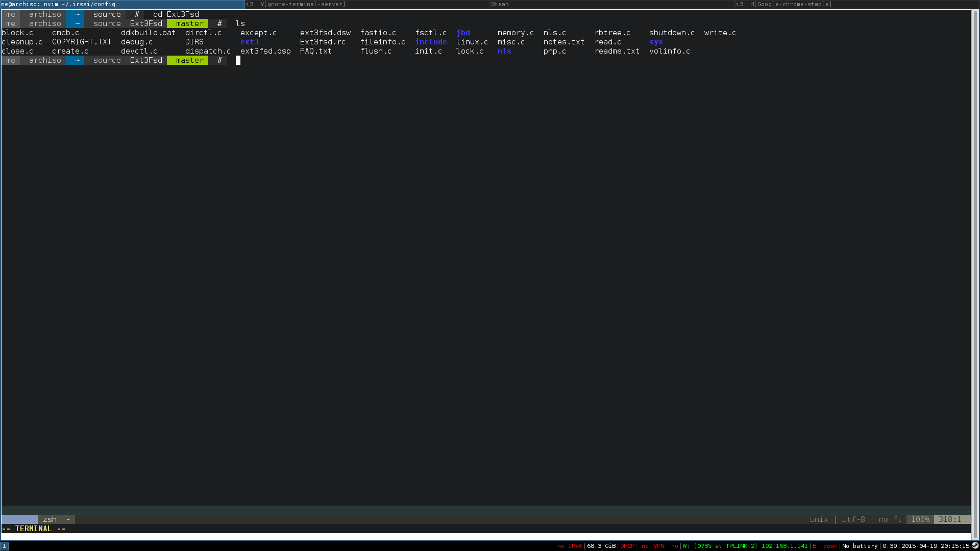Click the no ft filetype indicator
The width and height of the screenshot is (980, 551).
(890, 519)
